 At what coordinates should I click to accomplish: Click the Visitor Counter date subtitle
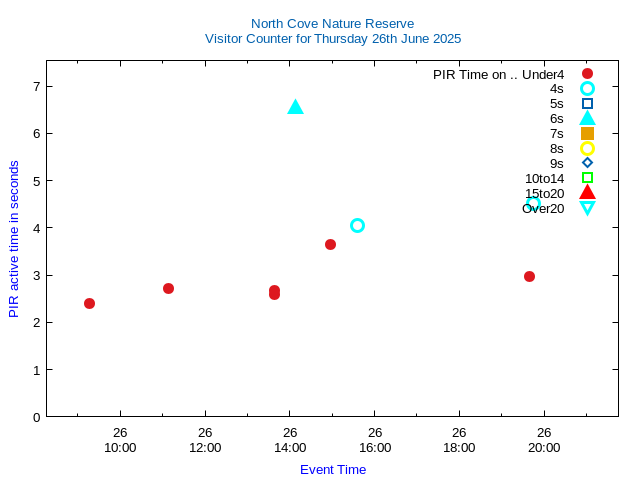point(332,39)
